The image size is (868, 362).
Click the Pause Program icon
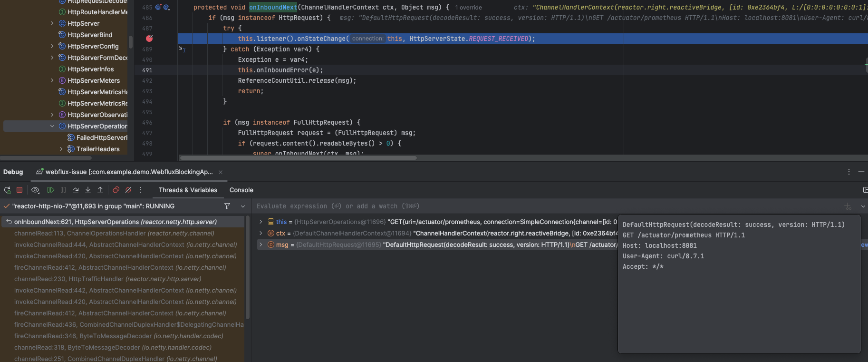pyautogui.click(x=63, y=190)
